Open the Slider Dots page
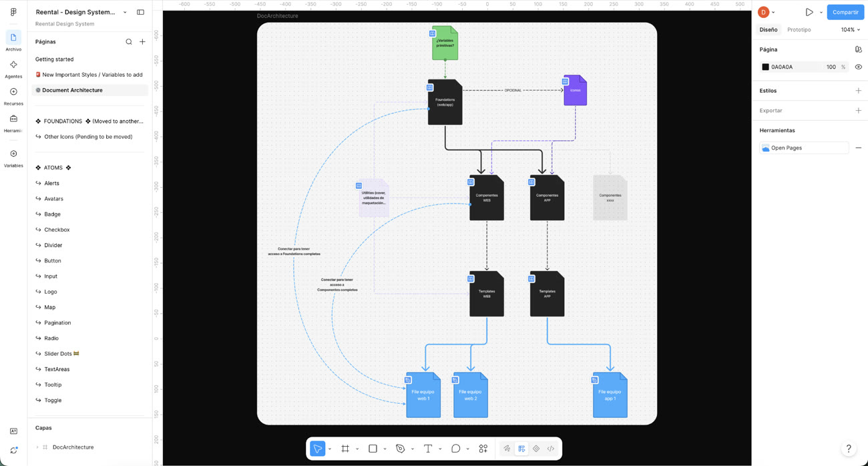The height and width of the screenshot is (466, 868). [x=89, y=354]
